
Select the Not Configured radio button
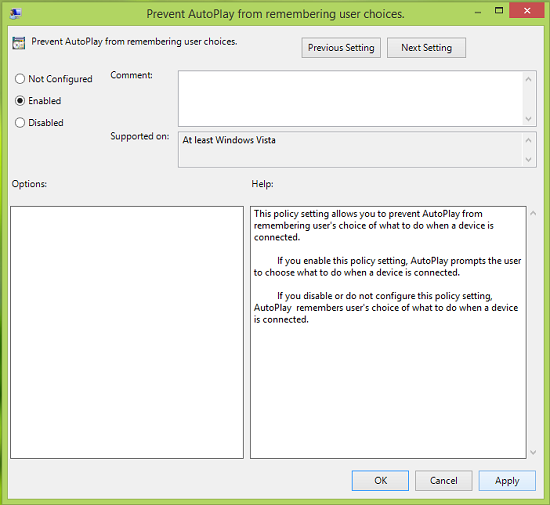coord(20,79)
